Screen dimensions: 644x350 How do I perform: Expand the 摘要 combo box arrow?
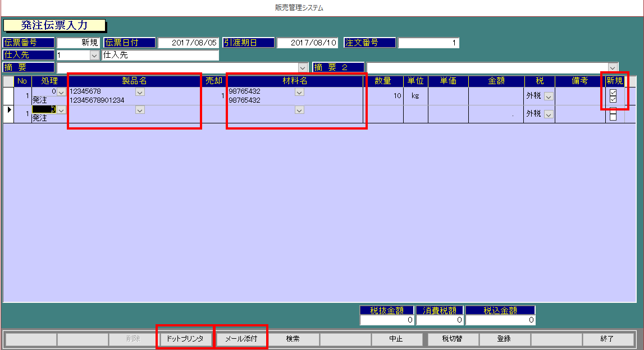(303, 68)
